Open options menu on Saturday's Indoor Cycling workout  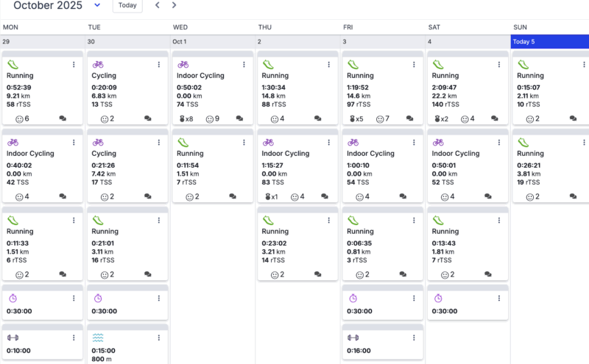coord(498,143)
